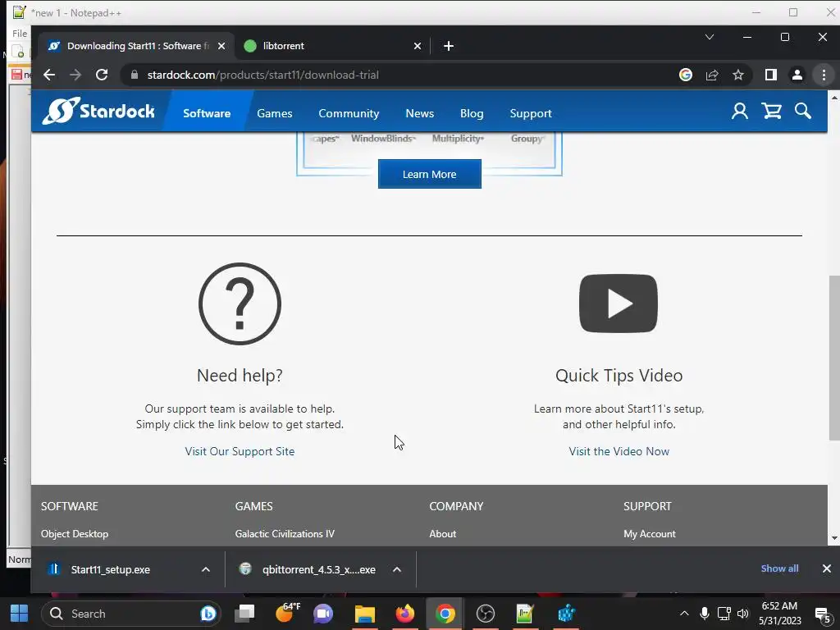Play the Quick Tips Video icon

click(619, 304)
